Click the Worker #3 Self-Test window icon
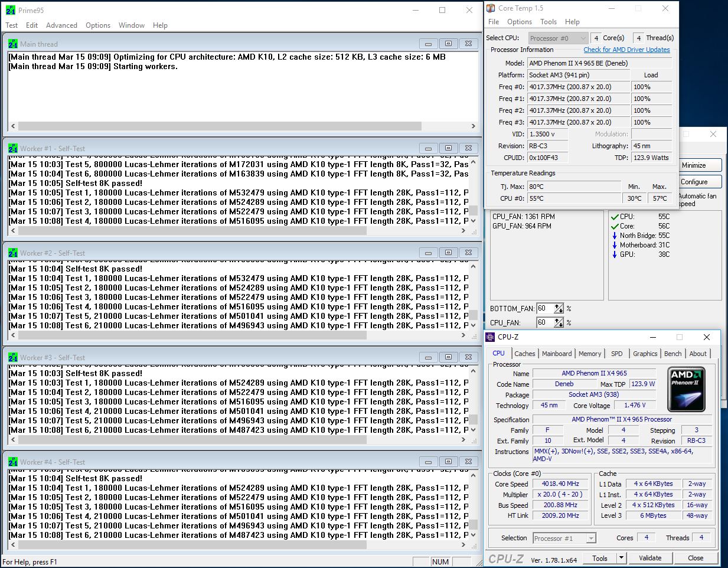 (x=13, y=357)
